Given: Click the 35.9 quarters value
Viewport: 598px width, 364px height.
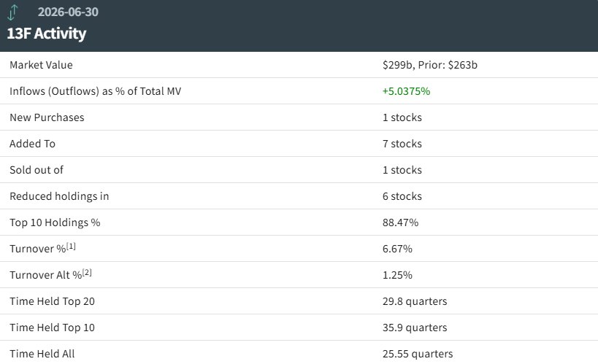Looking at the screenshot, I should (x=415, y=328).
